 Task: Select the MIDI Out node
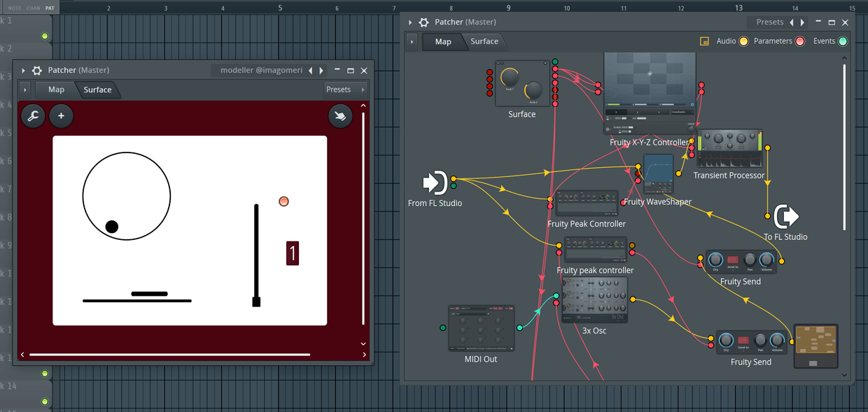point(481,328)
